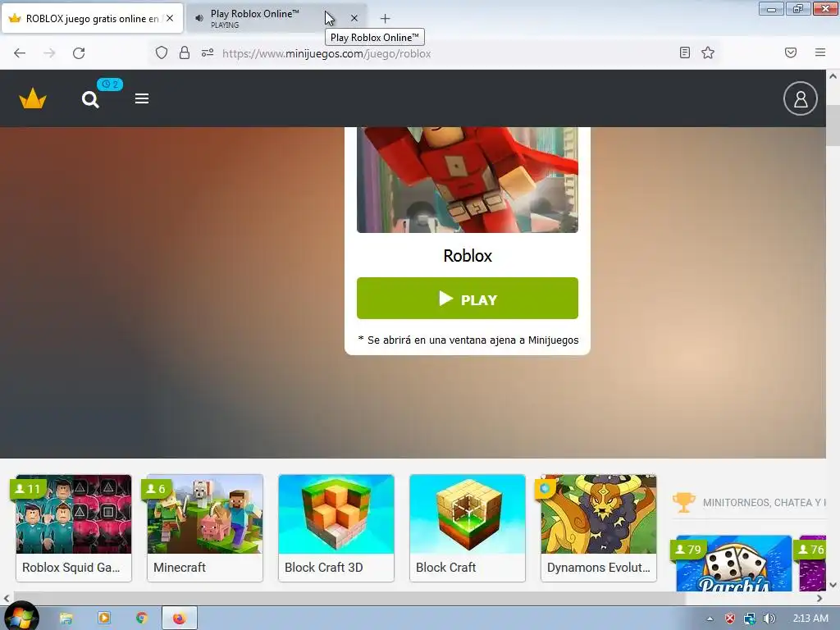Screen dimensions: 840x630
Task: Mute the Play Roblox Online tab audio
Action: [x=199, y=18]
